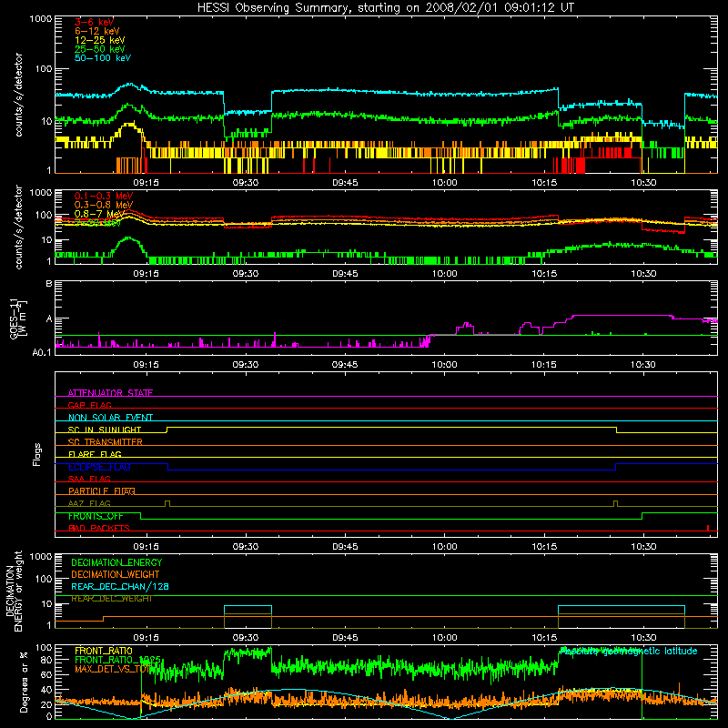Click the geomagnetic latitude legend label
The height and width of the screenshot is (728, 728).
[x=629, y=651]
